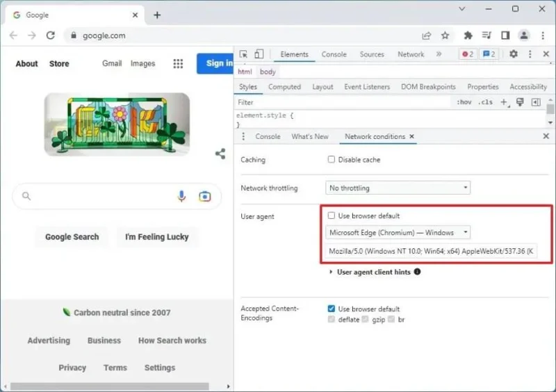Screen dimensions: 556x392
Task: Open a new browser tab
Action: tap(157, 15)
